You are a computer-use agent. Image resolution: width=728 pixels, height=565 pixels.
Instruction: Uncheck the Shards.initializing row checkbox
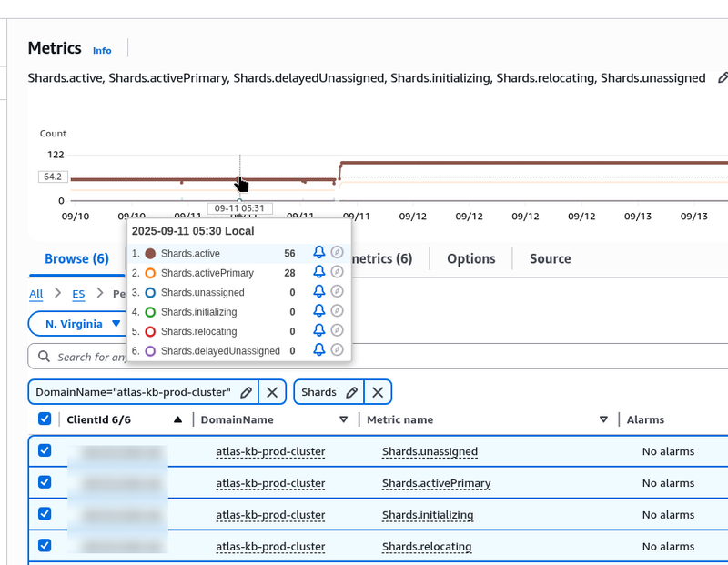pos(45,514)
